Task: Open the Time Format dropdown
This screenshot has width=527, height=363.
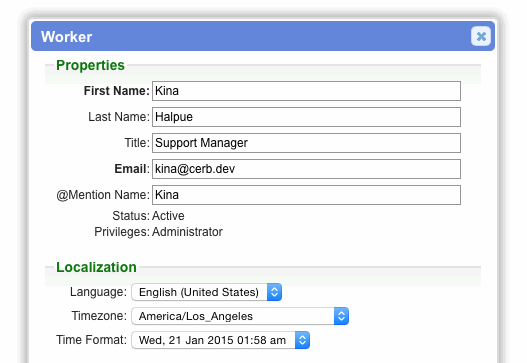Action: click(220, 340)
